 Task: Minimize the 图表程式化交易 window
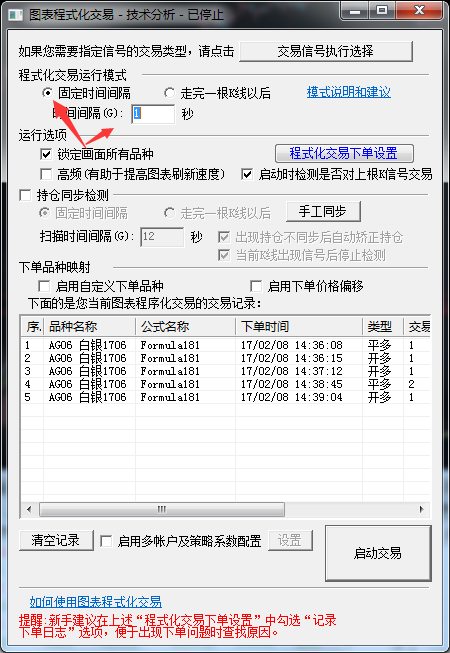(355, 11)
